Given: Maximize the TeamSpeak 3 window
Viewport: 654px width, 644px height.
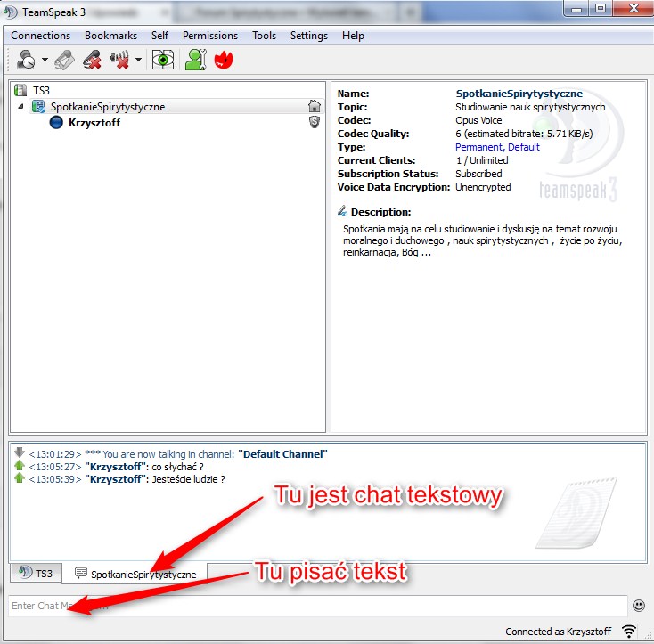Looking at the screenshot, I should click(x=601, y=8).
